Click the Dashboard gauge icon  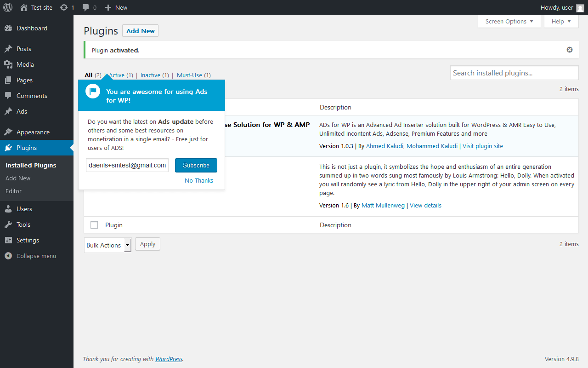click(x=8, y=28)
